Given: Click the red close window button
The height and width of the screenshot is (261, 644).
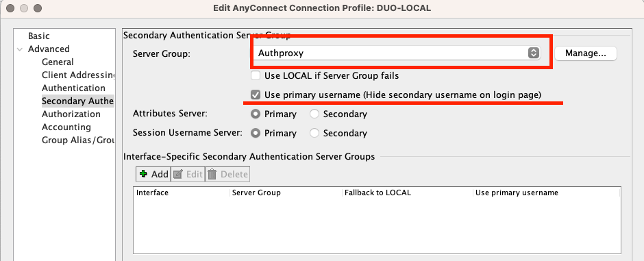Looking at the screenshot, I should [10, 8].
